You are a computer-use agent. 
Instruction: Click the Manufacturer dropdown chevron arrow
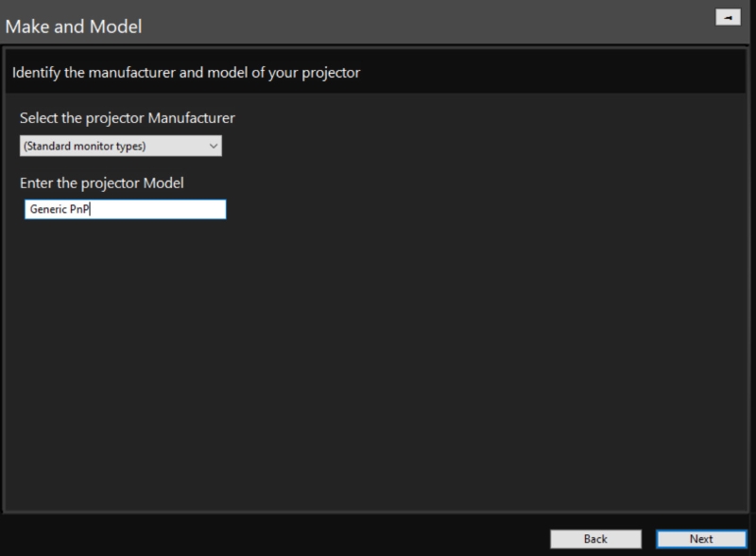214,146
